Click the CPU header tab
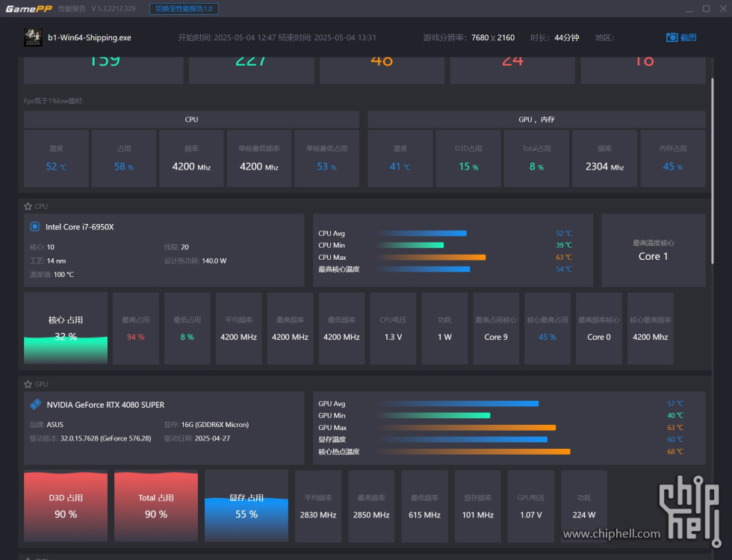Screen dimensions: 732x560 pyautogui.click(x=191, y=119)
